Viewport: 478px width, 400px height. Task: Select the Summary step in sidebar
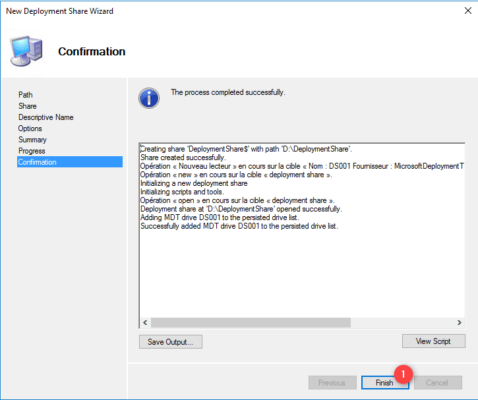tap(32, 140)
